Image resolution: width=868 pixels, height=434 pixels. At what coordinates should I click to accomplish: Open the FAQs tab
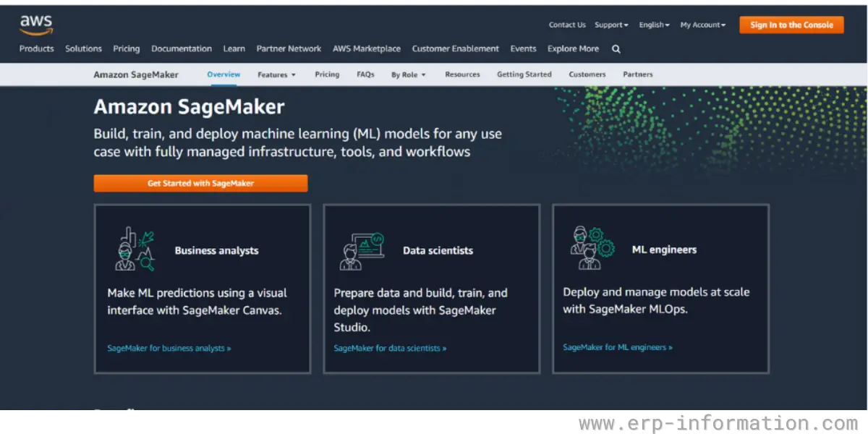click(365, 75)
